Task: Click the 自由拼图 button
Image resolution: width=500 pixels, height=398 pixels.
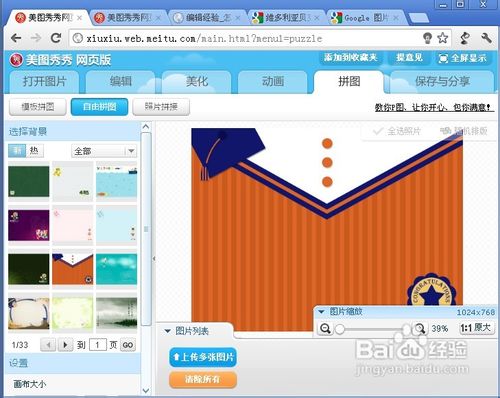Action: coord(99,107)
